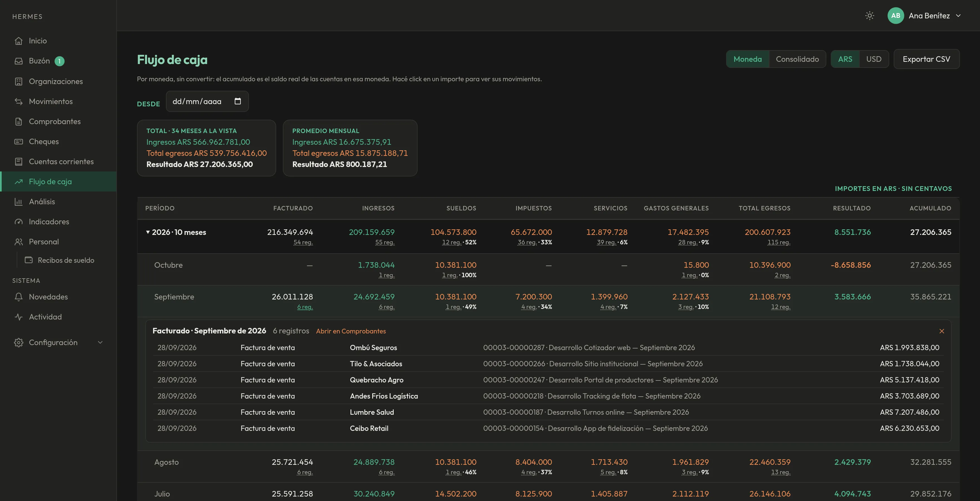Select the Moneda view toggle
980x501 pixels.
(x=748, y=59)
